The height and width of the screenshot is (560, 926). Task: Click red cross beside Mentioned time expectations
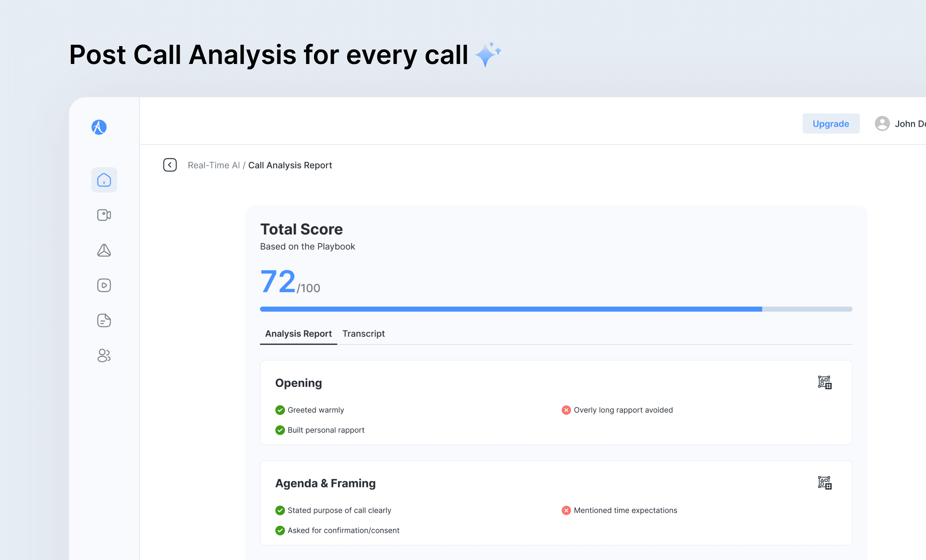[566, 510]
